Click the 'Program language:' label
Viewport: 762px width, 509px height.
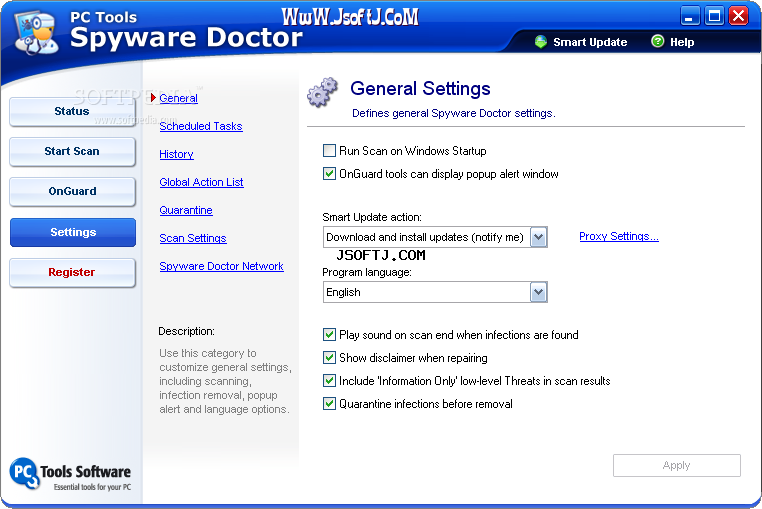pyautogui.click(x=367, y=272)
